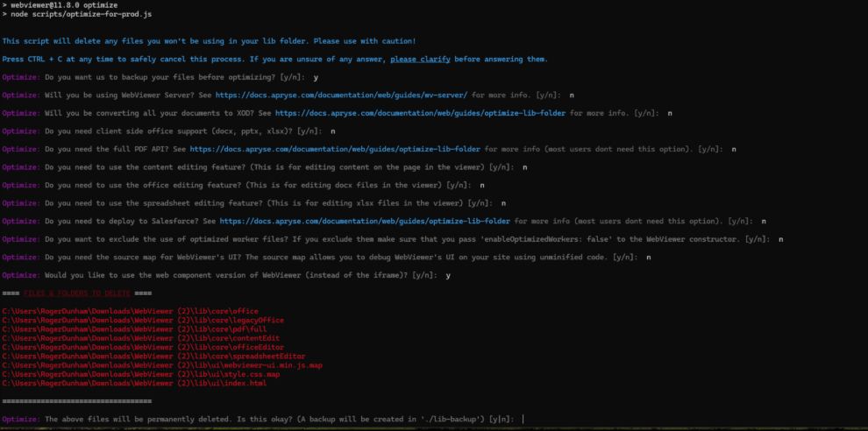The height and width of the screenshot is (431, 868).
Task: Click the path ending in lib\core\officeEditor
Action: coord(143,348)
